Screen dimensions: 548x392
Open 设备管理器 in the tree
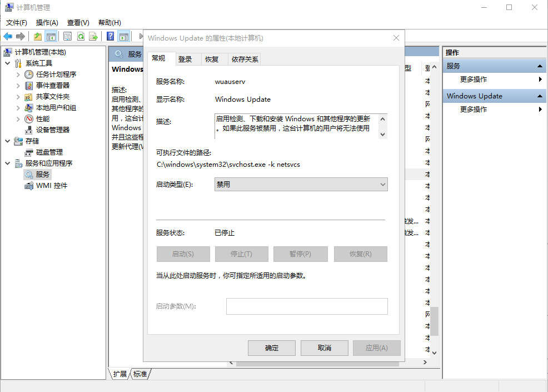tap(53, 130)
